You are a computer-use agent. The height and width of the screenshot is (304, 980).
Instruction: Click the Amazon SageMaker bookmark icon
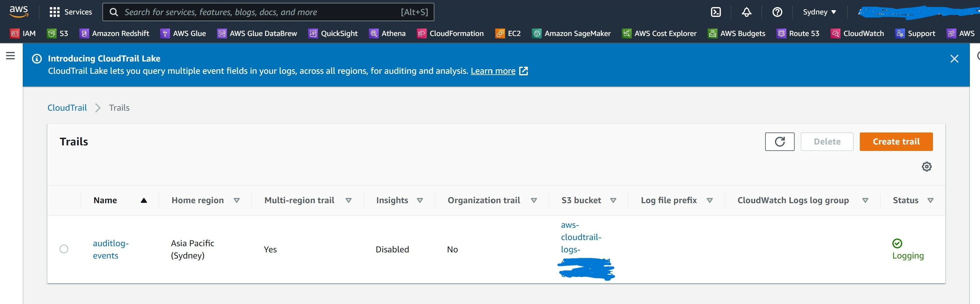[536, 34]
